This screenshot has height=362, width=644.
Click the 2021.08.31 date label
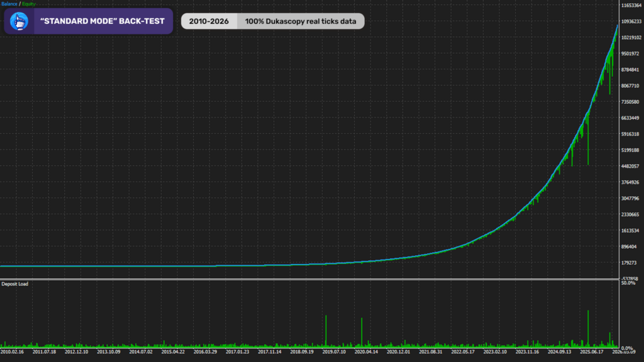431,352
